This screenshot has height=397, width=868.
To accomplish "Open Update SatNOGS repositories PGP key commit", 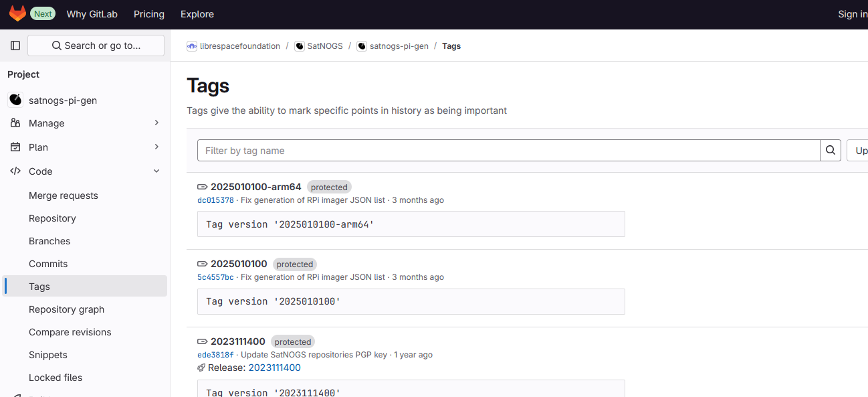I will [x=314, y=355].
